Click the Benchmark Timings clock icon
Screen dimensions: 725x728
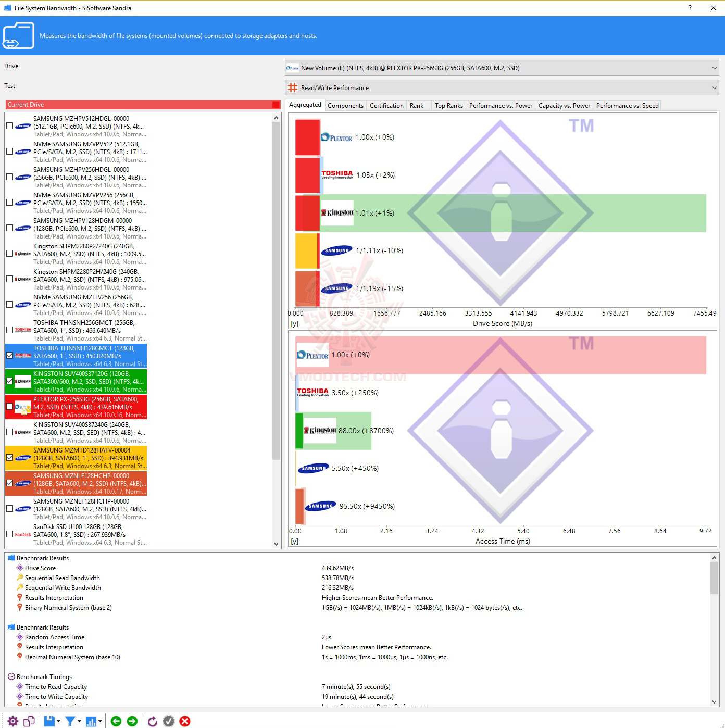11,676
